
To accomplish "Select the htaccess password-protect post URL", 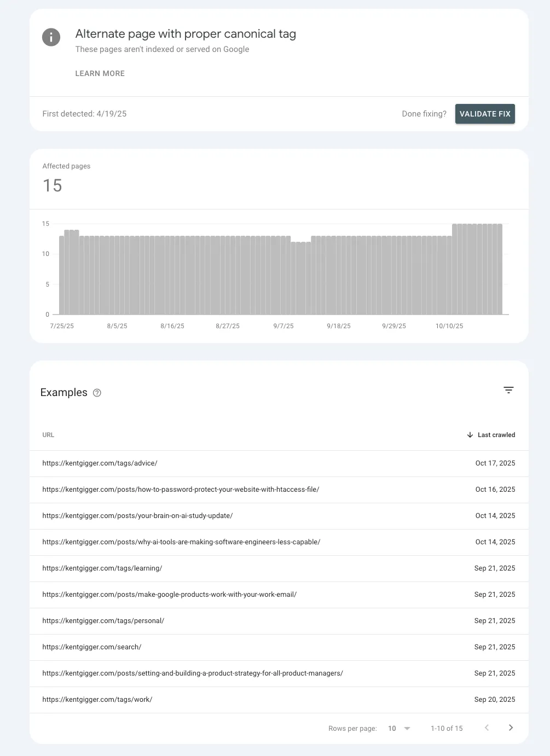I will (181, 490).
